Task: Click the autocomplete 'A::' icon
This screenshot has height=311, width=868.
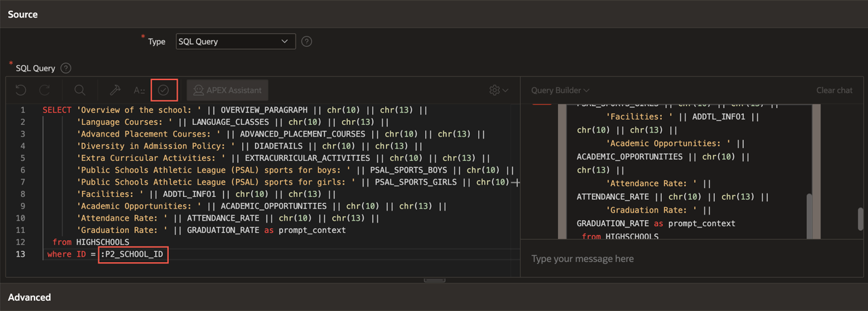Action: coord(139,90)
